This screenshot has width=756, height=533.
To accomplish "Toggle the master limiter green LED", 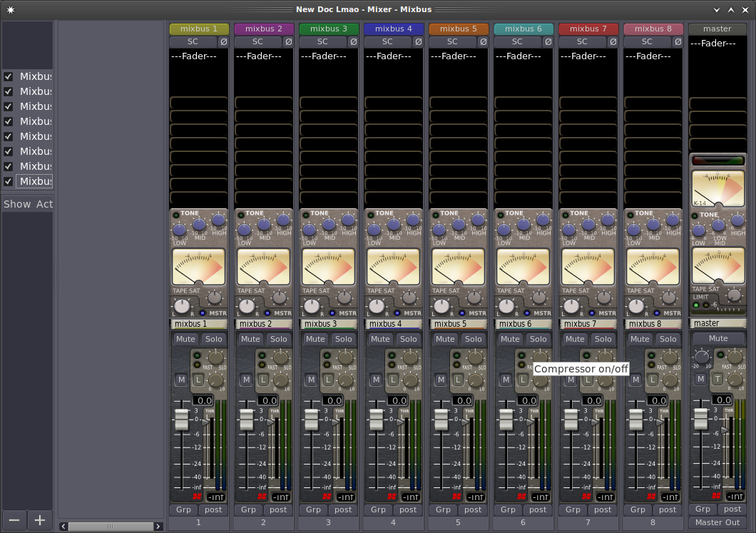I will [x=696, y=305].
